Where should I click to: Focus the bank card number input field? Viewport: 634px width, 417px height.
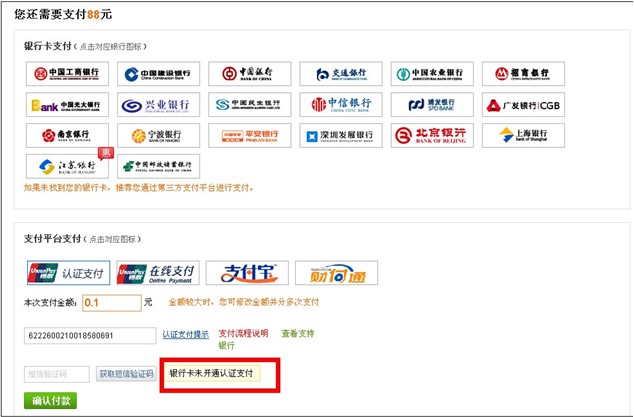click(x=91, y=336)
